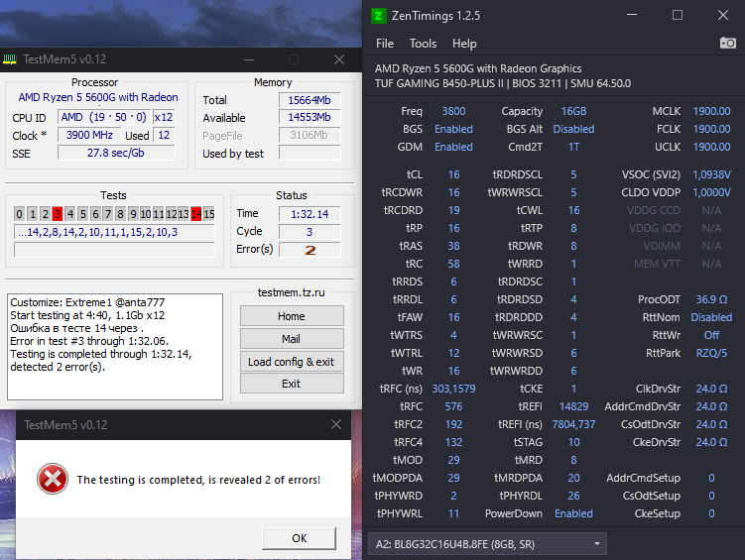Image resolution: width=745 pixels, height=560 pixels.
Task: Click the Cycle 3 status field
Action: (x=310, y=232)
